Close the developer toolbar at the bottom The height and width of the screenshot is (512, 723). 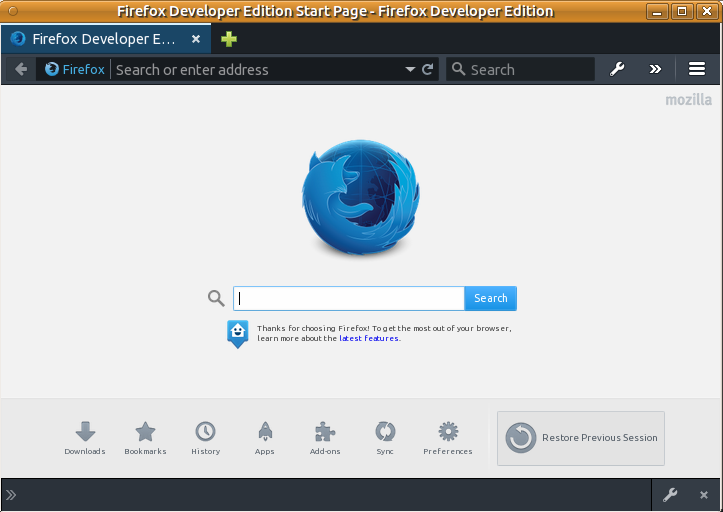(704, 495)
